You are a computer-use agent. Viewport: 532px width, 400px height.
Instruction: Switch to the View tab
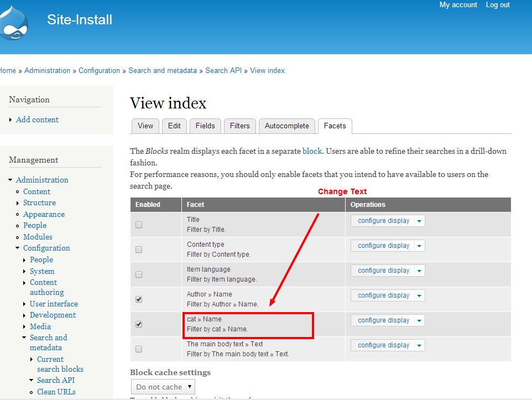(x=145, y=126)
